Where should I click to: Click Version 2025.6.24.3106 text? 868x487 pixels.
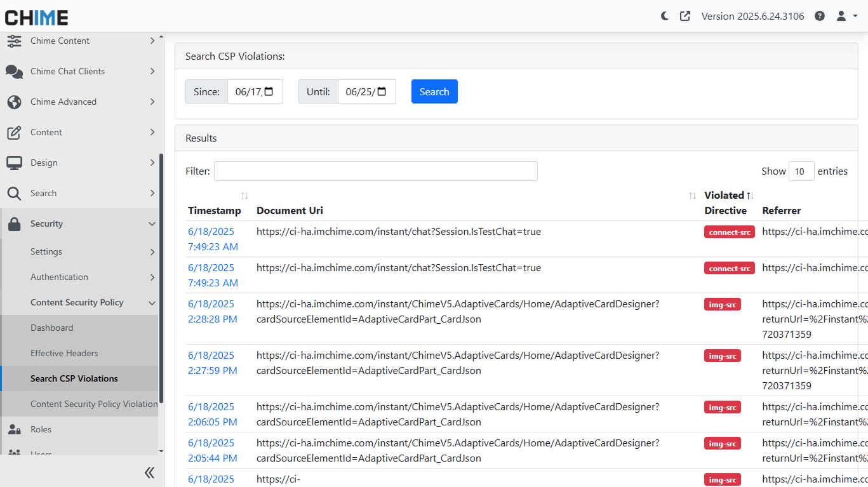(x=752, y=16)
